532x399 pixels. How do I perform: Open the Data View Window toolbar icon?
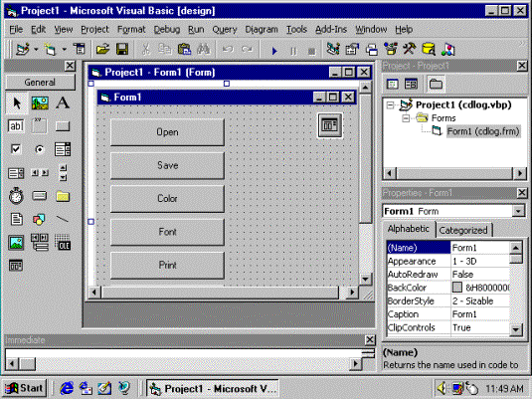pyautogui.click(x=429, y=50)
